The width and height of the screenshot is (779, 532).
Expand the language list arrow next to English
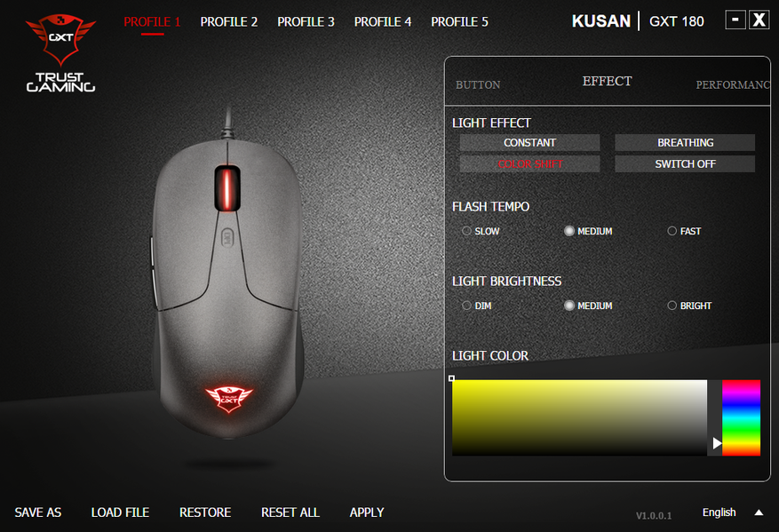point(759,512)
